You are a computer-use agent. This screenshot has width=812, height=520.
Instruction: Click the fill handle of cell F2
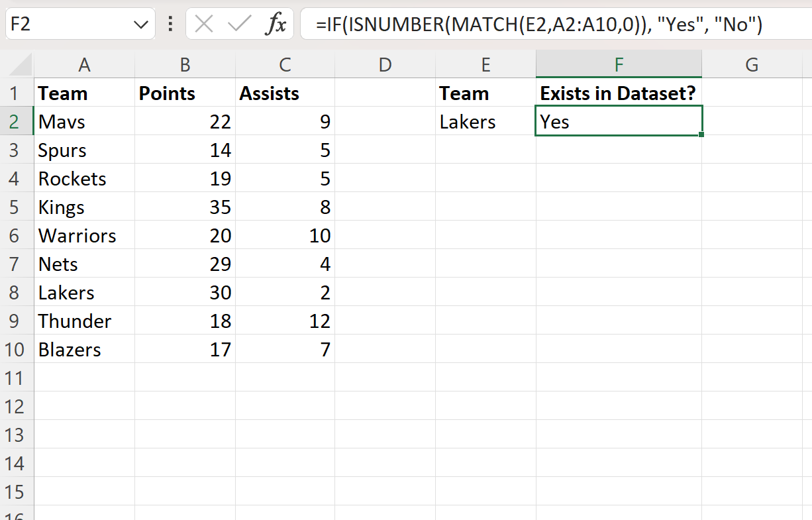701,133
